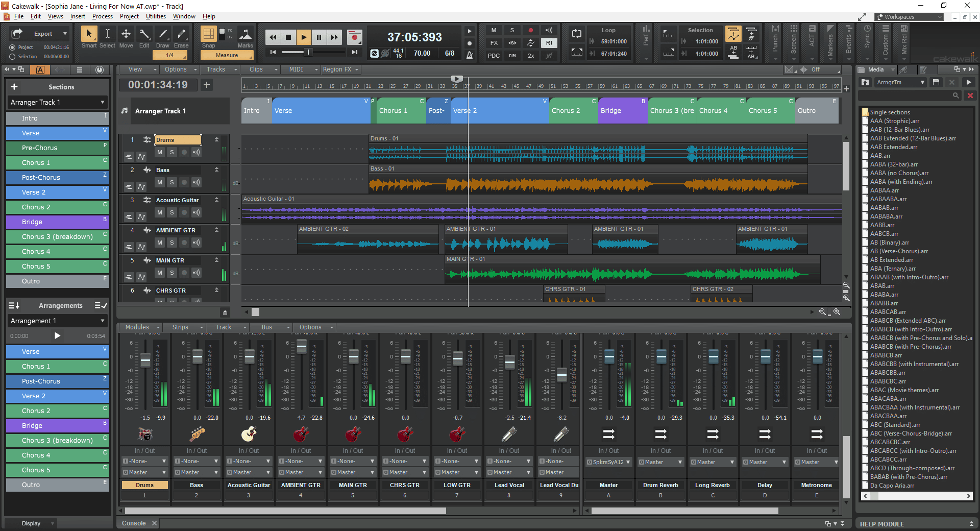Open the Process menu
Image resolution: width=980 pixels, height=531 pixels.
click(x=103, y=16)
